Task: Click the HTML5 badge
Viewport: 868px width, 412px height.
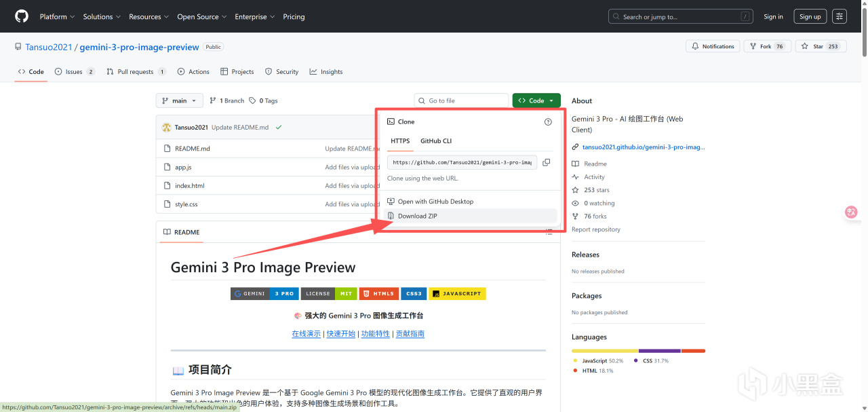Action: (378, 294)
